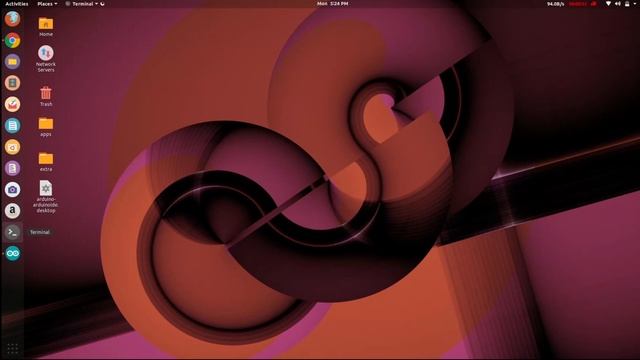The height and width of the screenshot is (360, 640).
Task: Show Applications grid at dock bottom
Action: [x=13, y=348]
